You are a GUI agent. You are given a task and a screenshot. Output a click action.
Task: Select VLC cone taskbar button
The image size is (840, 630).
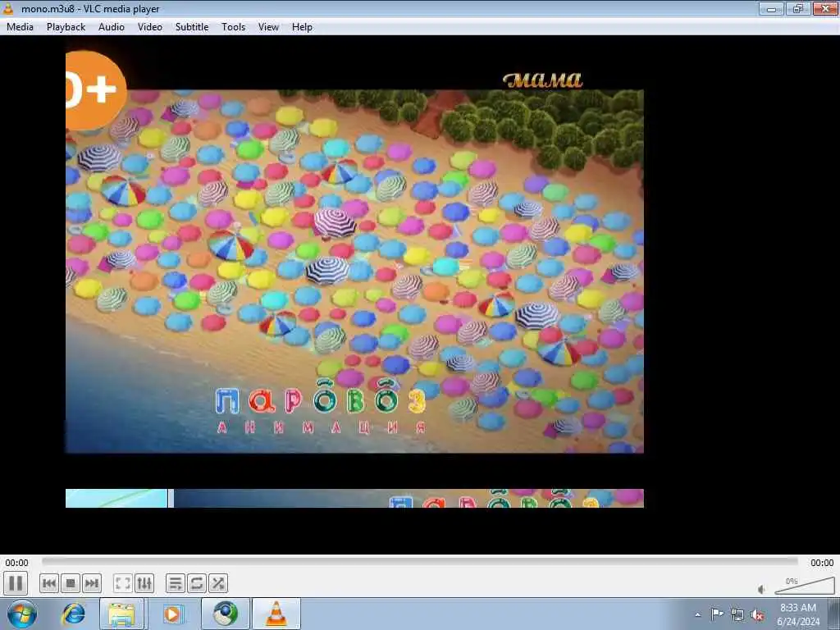click(x=276, y=614)
